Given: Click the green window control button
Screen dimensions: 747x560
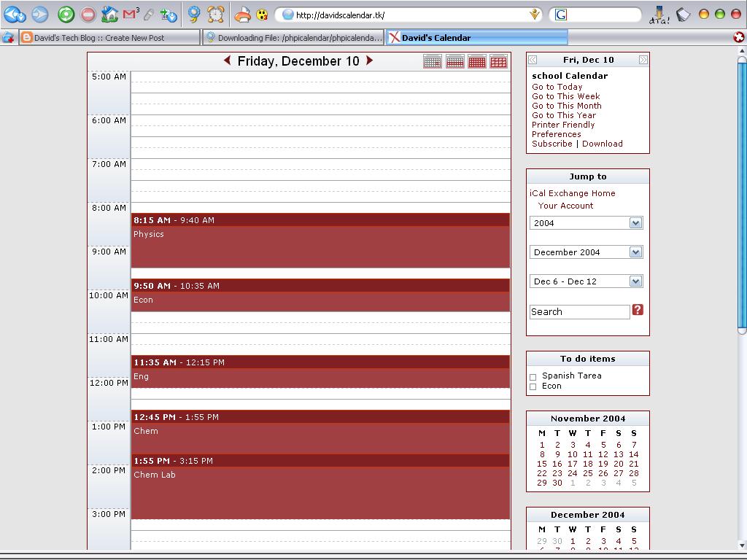Looking at the screenshot, I should coord(720,15).
